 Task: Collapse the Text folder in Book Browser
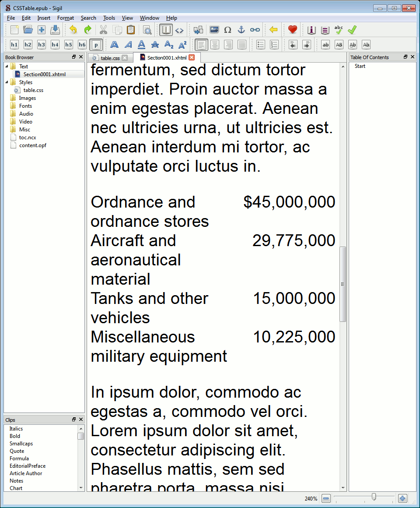tap(7, 66)
